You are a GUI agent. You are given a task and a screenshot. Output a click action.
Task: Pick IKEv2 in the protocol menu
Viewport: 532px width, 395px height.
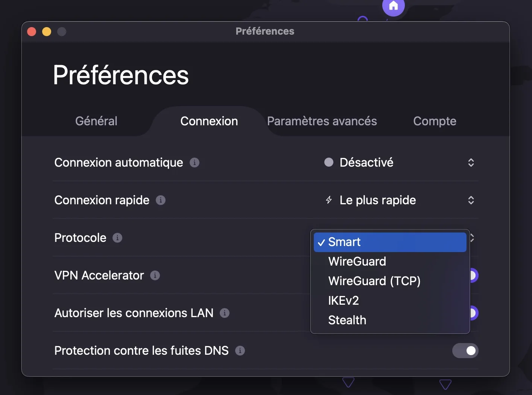[x=344, y=301]
